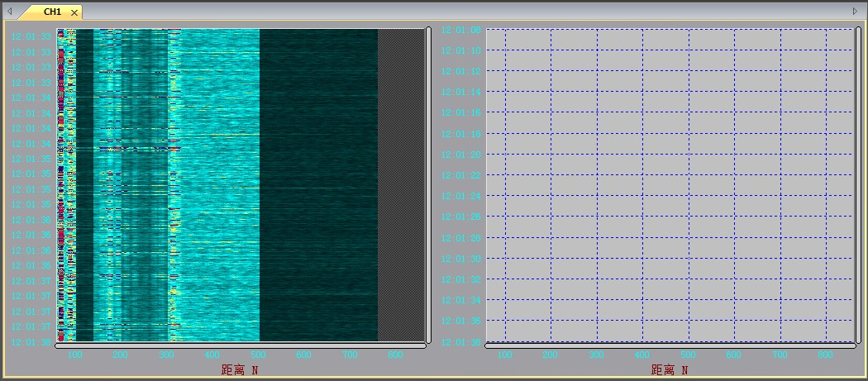
Task: Click the waterfall plot's 12:01:38 time label
Action: tap(31, 342)
